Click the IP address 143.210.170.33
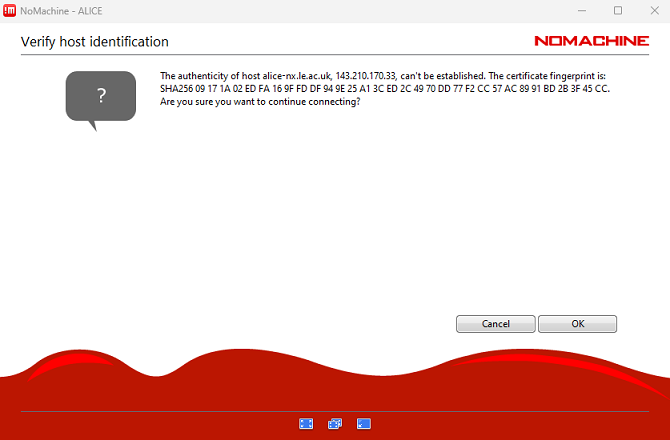Image resolution: width=670 pixels, height=440 pixels. tap(366, 76)
